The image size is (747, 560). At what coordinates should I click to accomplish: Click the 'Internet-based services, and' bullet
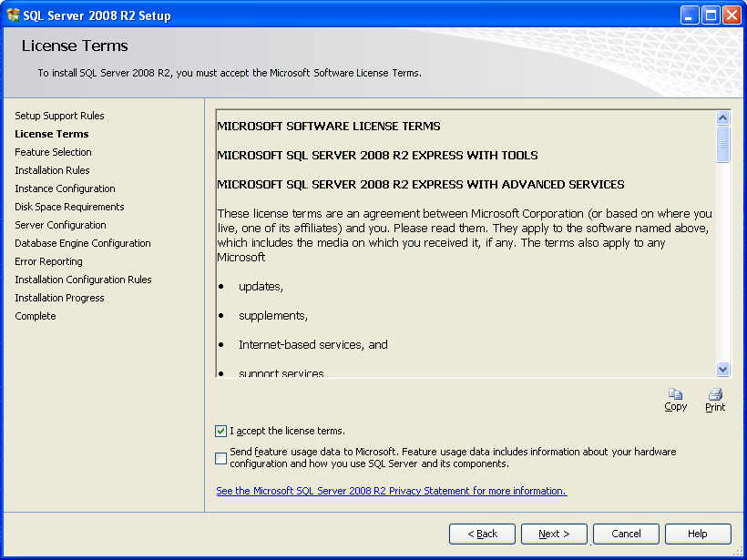pos(313,345)
